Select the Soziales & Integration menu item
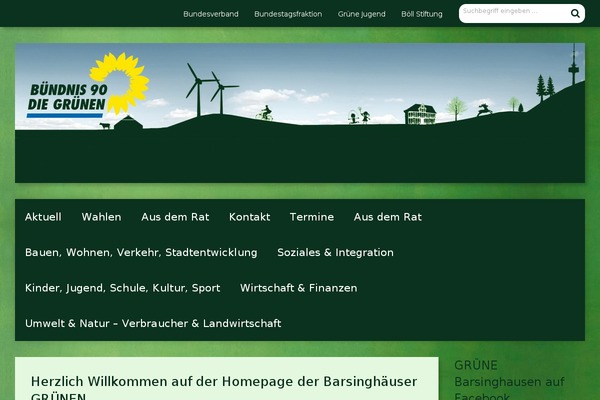 click(x=336, y=253)
